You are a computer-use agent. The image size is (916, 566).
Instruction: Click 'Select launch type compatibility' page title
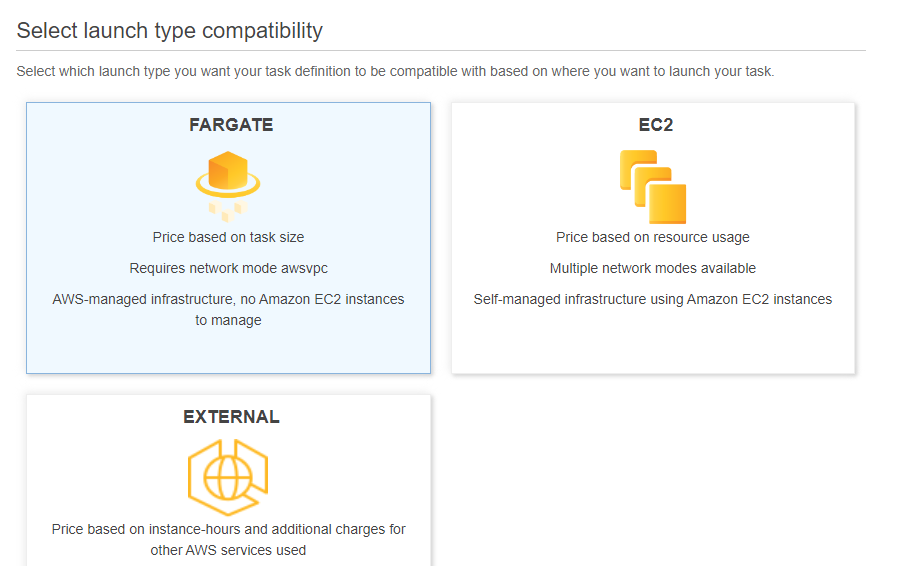point(169,30)
